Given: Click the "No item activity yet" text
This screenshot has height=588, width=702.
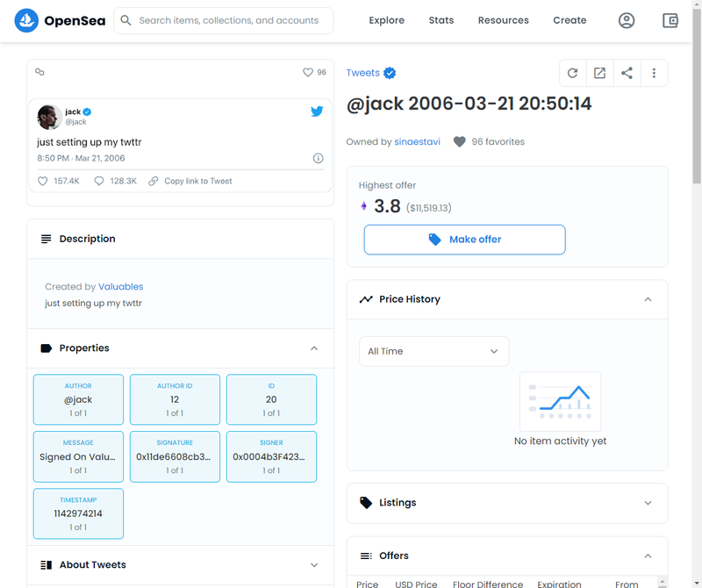Looking at the screenshot, I should 560,441.
